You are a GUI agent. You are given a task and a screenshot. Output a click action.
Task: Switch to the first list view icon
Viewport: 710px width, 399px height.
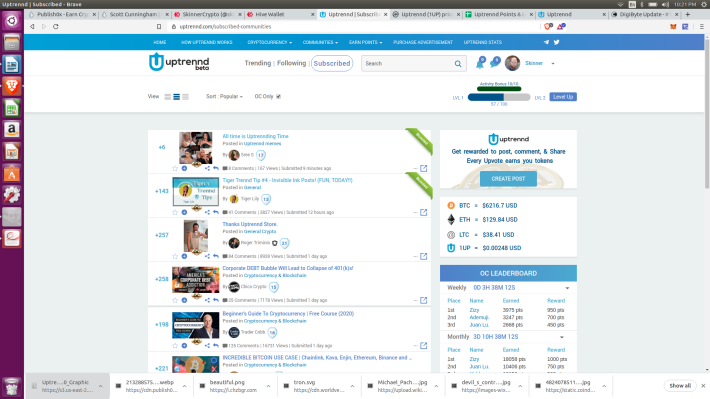tap(168, 97)
